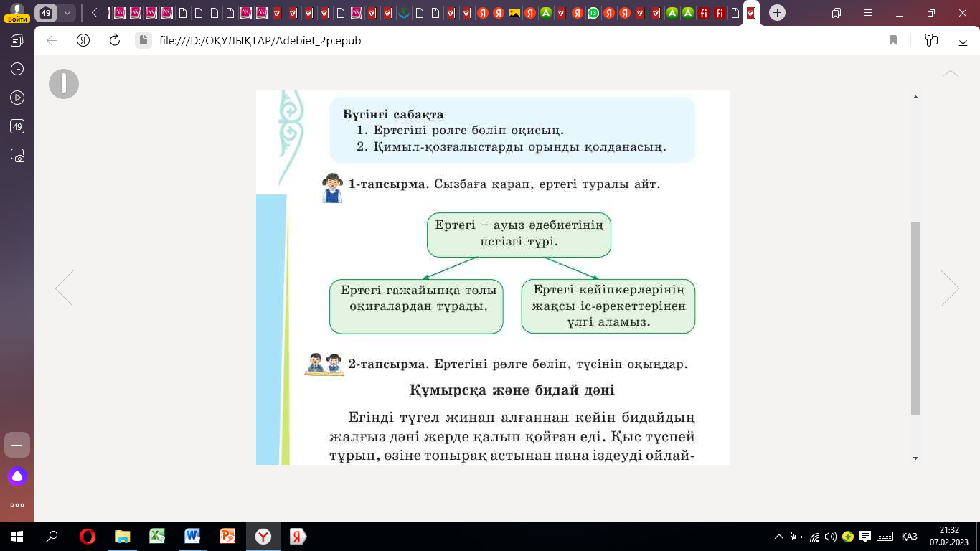Click the heading 'Бүгінгі сабақта'
The image size is (980, 551).
(393, 114)
